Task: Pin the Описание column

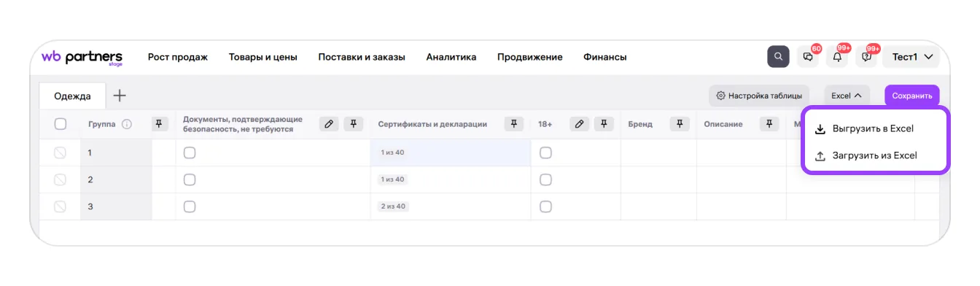Action: tap(769, 124)
